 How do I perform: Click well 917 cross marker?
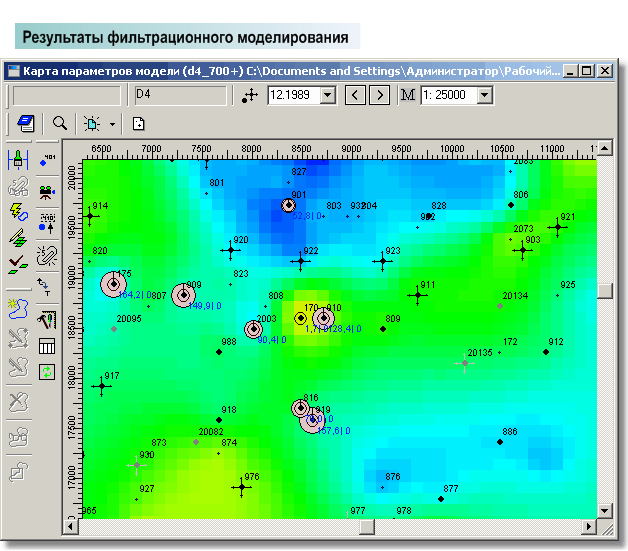point(102,386)
